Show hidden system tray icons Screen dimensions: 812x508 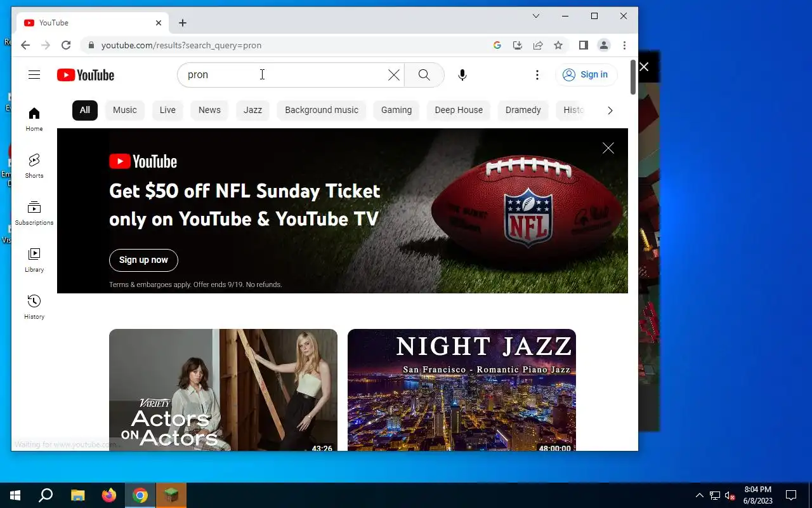(700, 495)
